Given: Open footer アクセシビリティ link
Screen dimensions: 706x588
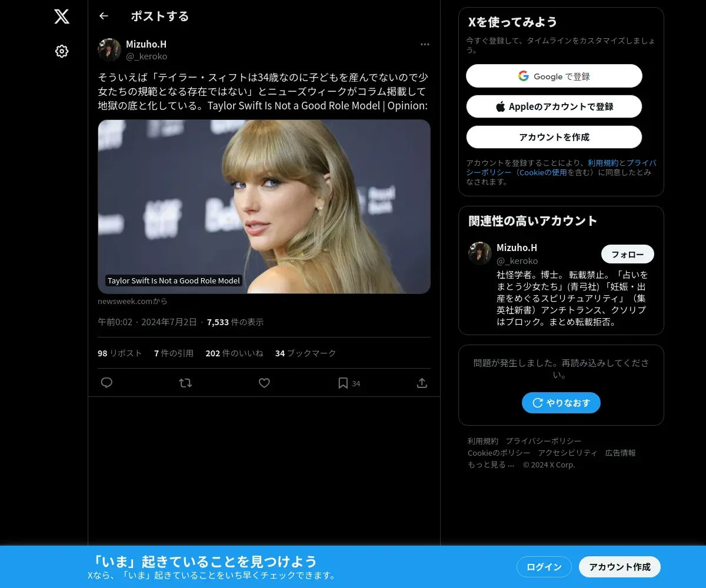Looking at the screenshot, I should coord(568,453).
